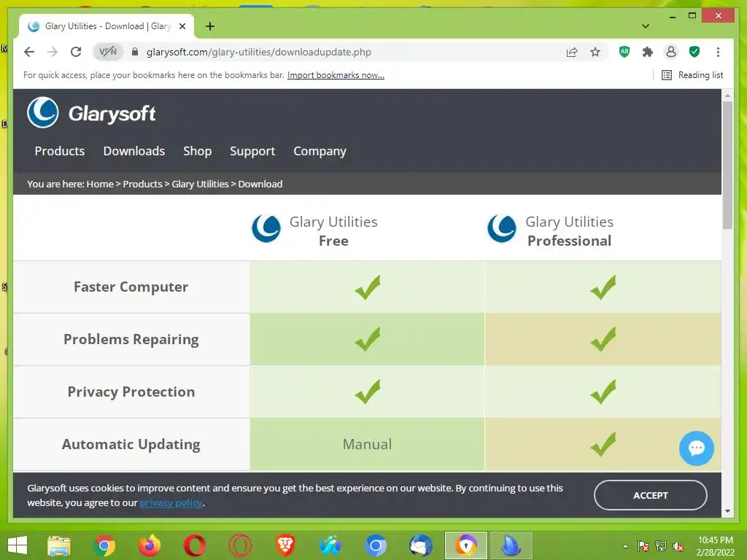Image resolution: width=747 pixels, height=560 pixels.
Task: View site info via the padlock icon
Action: pos(135,52)
